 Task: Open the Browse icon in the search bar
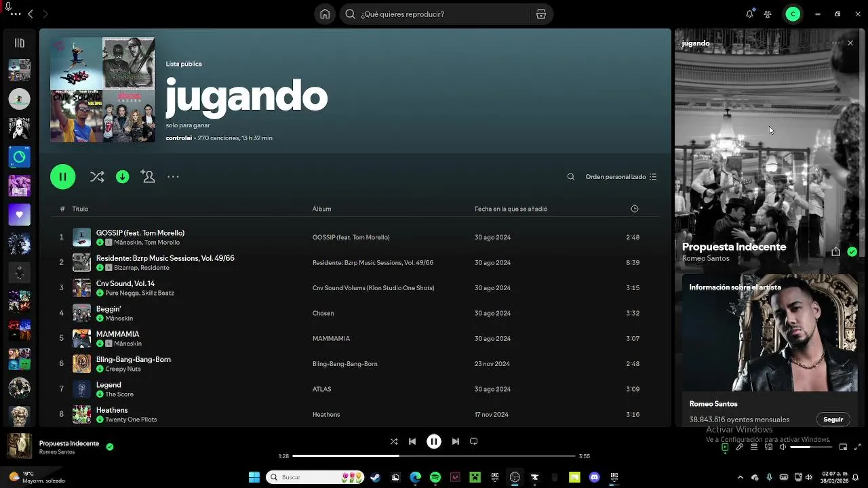(541, 14)
